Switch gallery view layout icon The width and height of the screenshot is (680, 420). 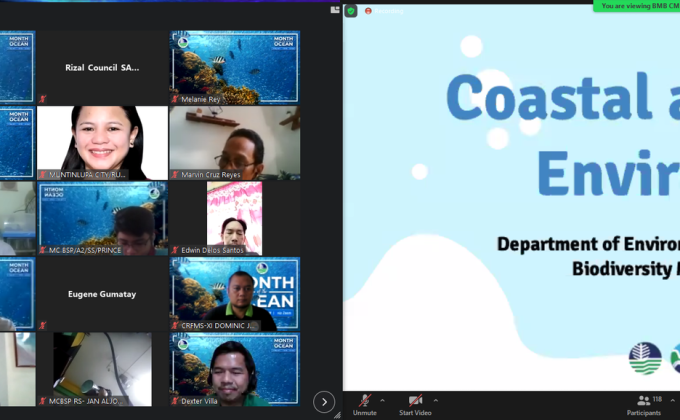[335, 10]
